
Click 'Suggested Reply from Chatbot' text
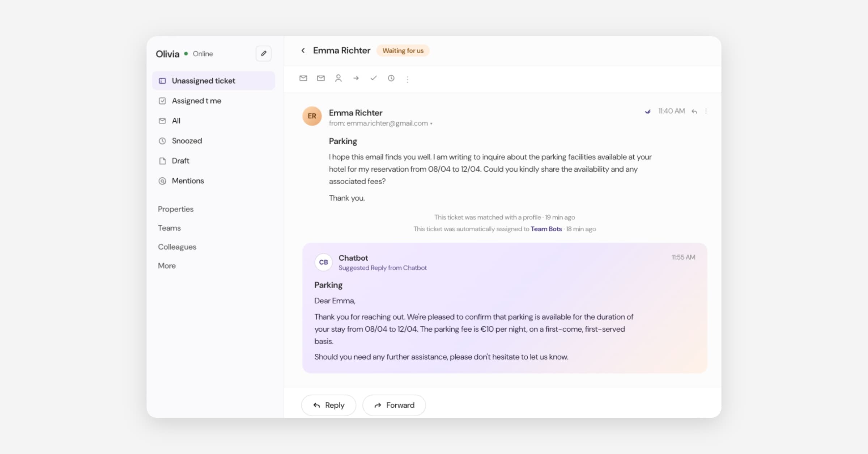(383, 268)
